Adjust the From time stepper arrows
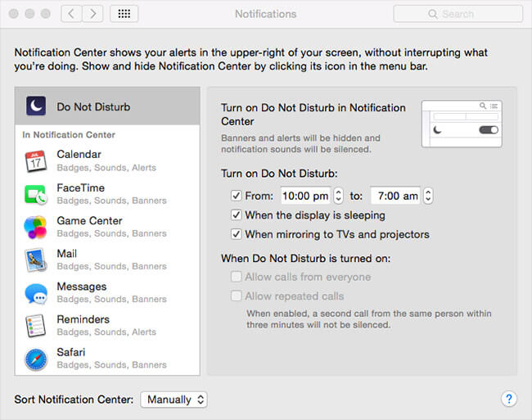 point(338,196)
